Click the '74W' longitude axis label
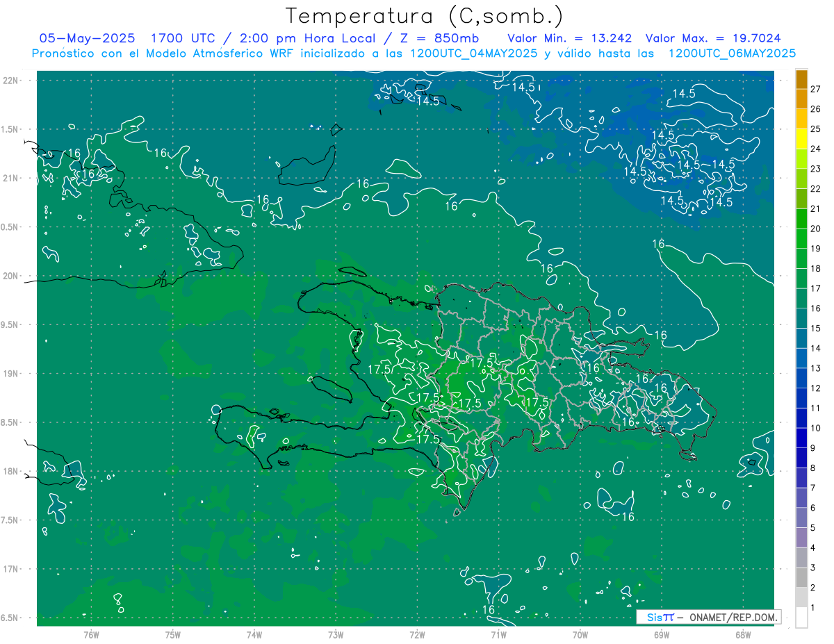 tap(254, 635)
